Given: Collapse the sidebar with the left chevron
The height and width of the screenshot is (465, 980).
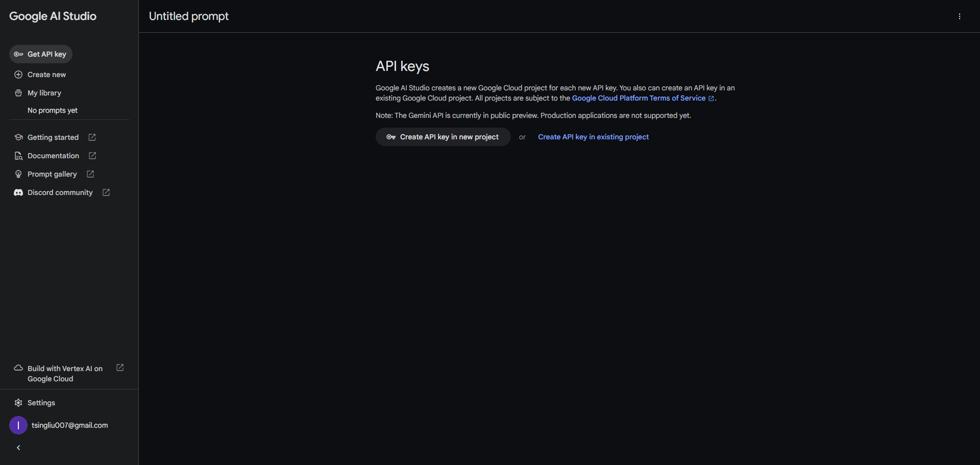Looking at the screenshot, I should click(18, 448).
